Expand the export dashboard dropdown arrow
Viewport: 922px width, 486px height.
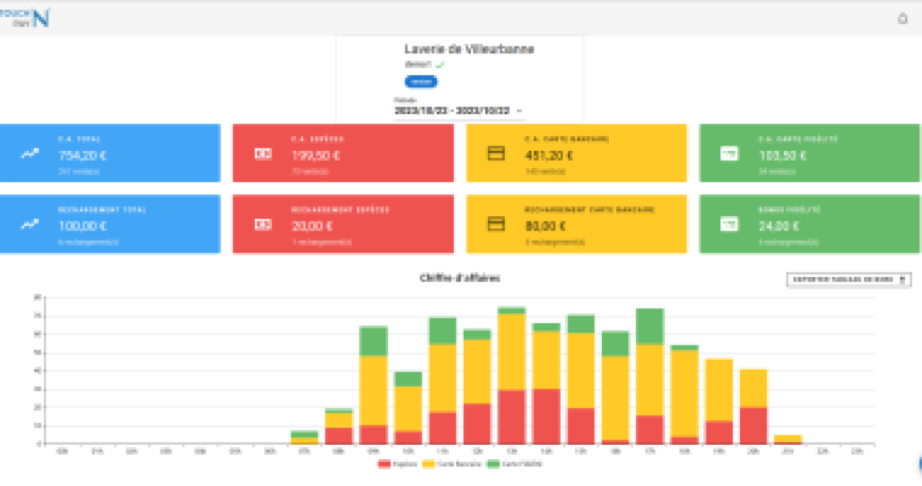903,280
